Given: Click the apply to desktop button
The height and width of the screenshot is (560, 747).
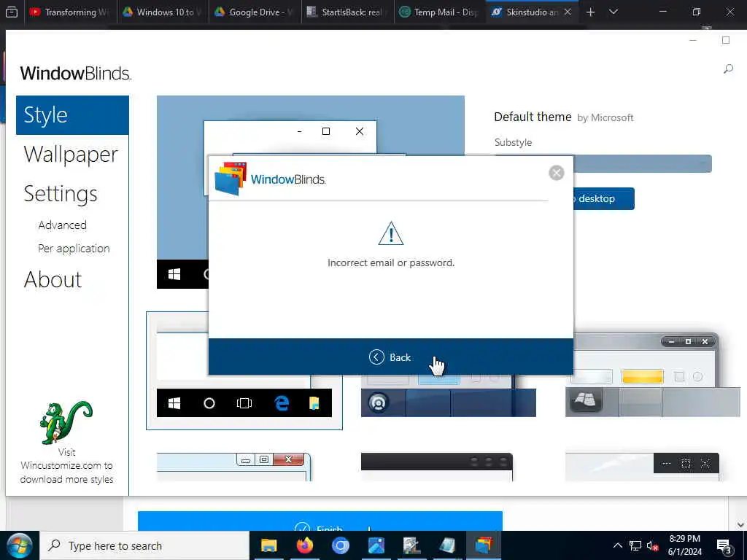Looking at the screenshot, I should click(603, 198).
